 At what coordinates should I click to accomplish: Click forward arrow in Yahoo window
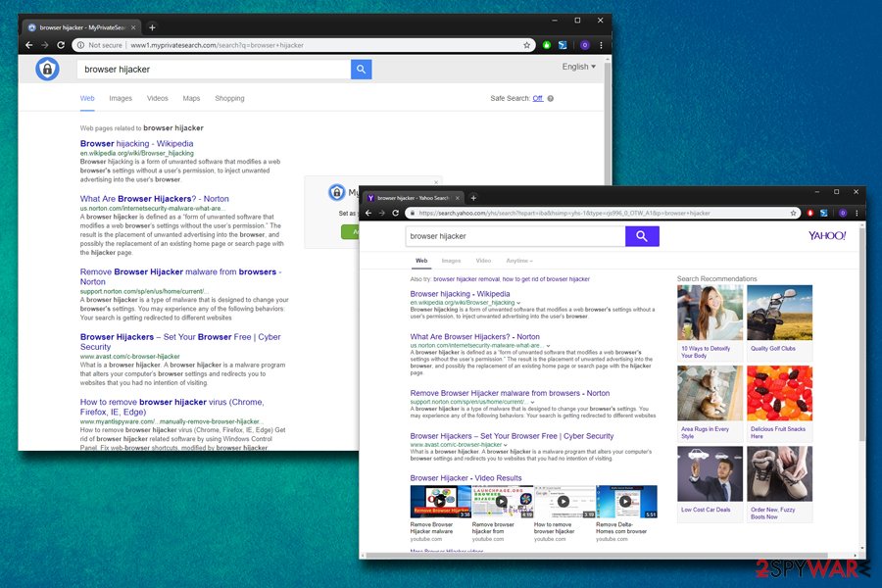pos(382,214)
